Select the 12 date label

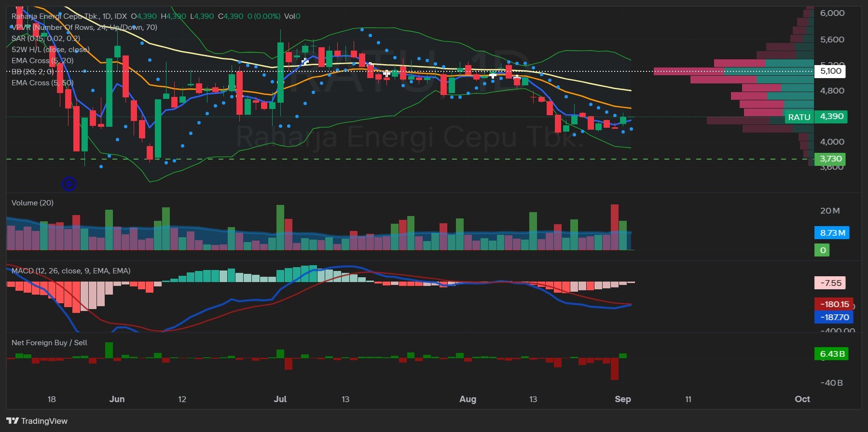point(182,399)
